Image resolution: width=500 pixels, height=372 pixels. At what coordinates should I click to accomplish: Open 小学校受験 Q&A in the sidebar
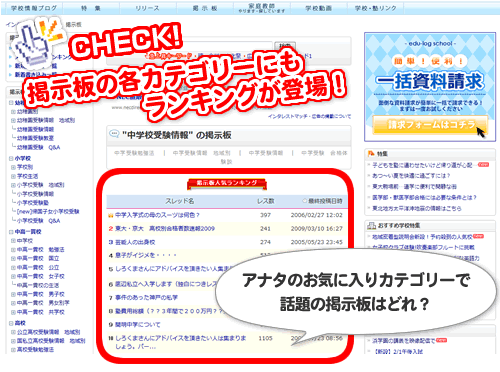[38, 220]
